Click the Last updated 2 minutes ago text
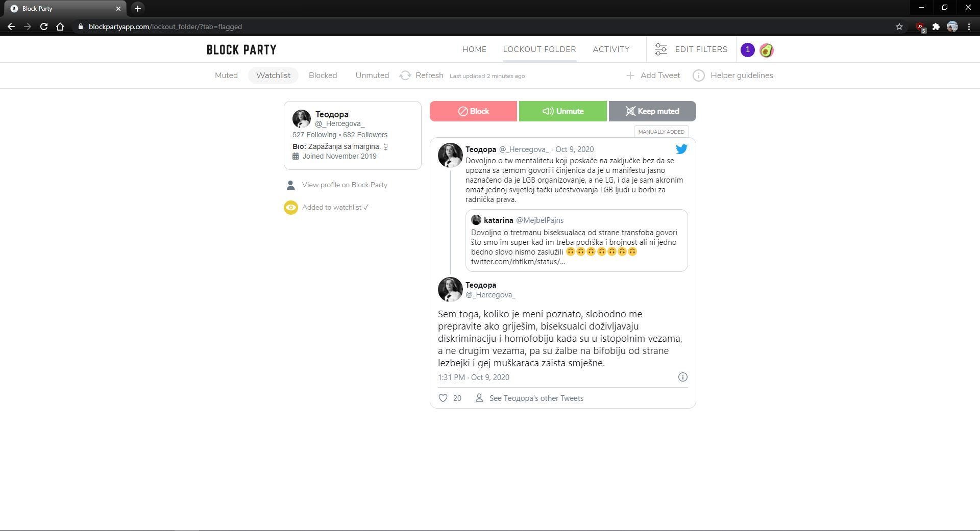 tap(487, 76)
